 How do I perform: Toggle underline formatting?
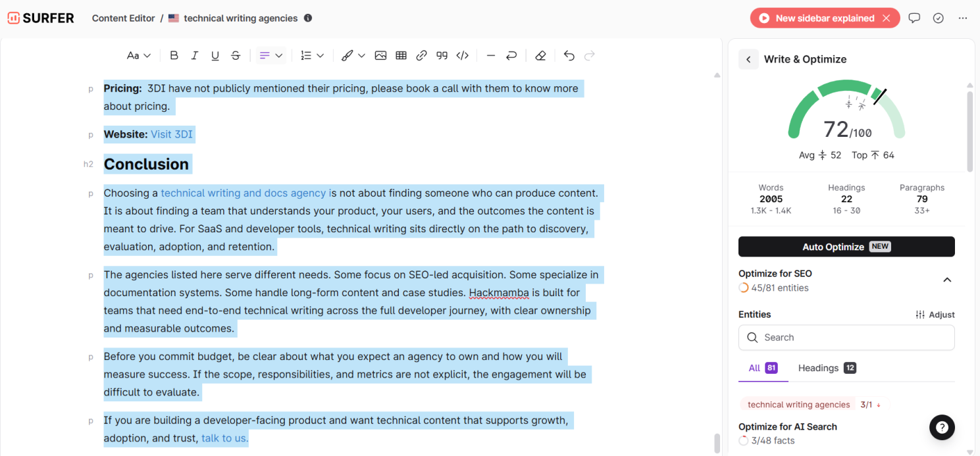coord(215,56)
